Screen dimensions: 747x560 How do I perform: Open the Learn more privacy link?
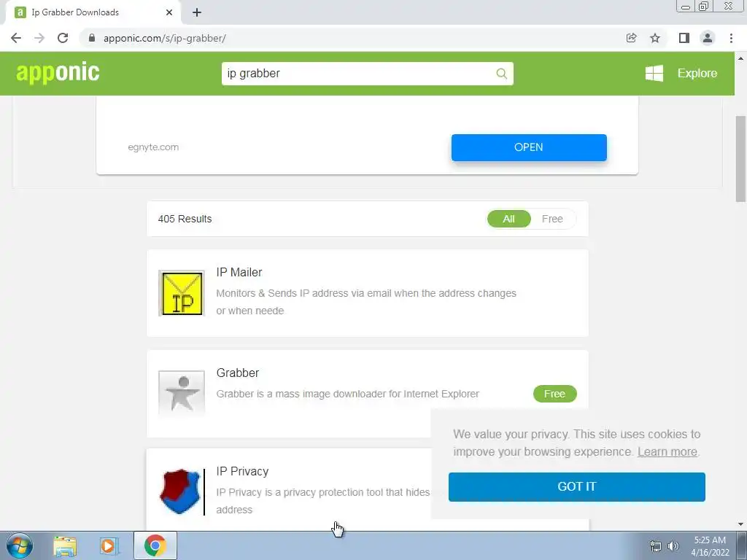(x=667, y=451)
